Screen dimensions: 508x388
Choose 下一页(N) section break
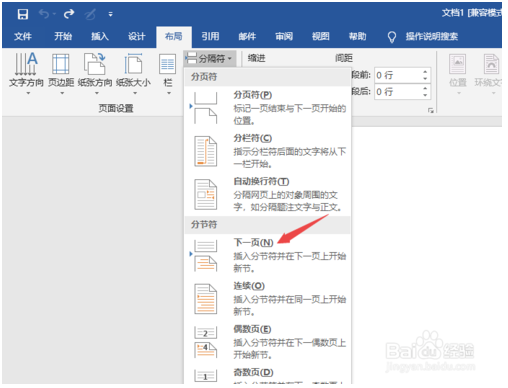pyautogui.click(x=267, y=255)
